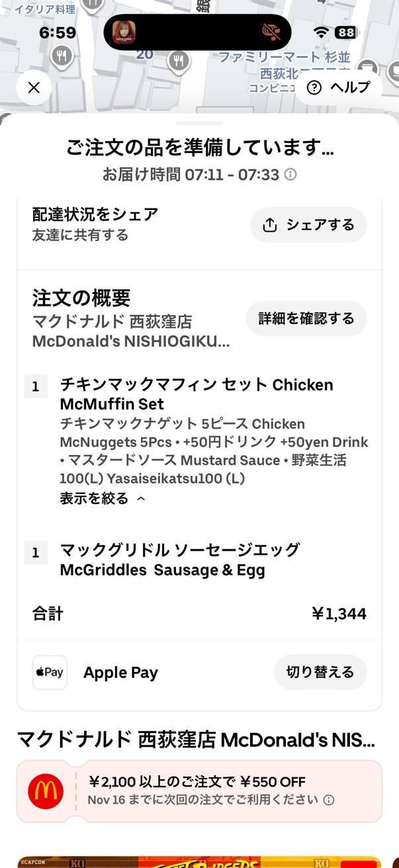This screenshot has height=868, width=399.
Task: Select the Chicken McMuffin Set item
Action: 197,394
